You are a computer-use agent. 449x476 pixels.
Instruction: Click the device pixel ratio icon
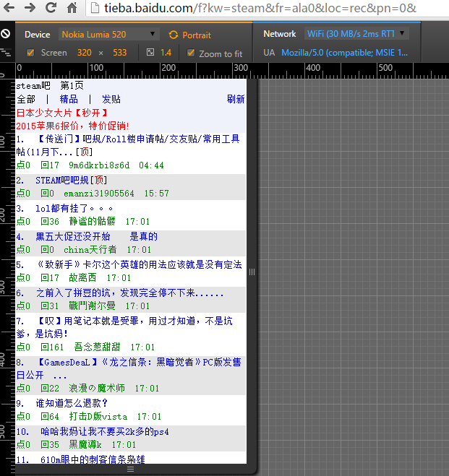[150, 52]
